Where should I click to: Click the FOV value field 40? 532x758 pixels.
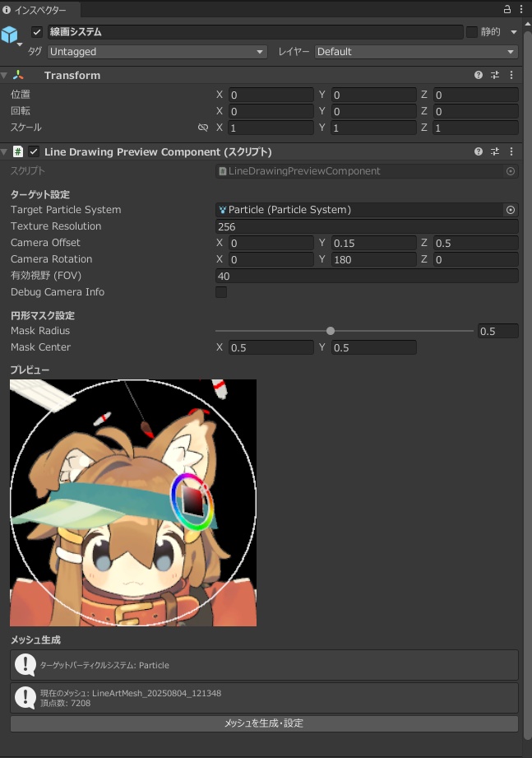point(367,276)
